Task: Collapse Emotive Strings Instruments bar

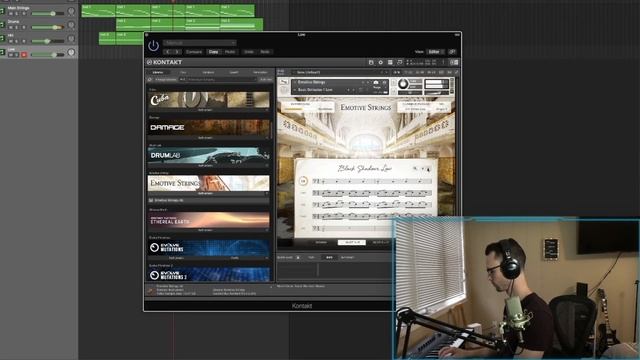Action: point(209,193)
